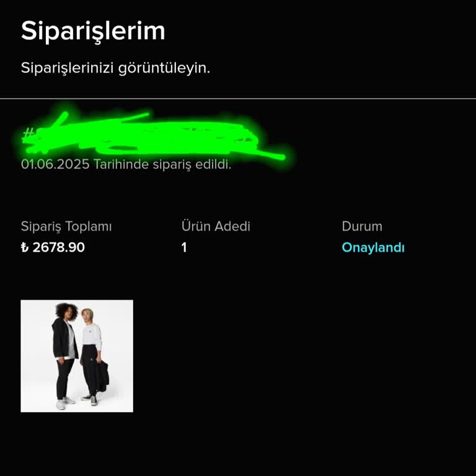Click the Turkish lira currency symbol

pos(25,247)
